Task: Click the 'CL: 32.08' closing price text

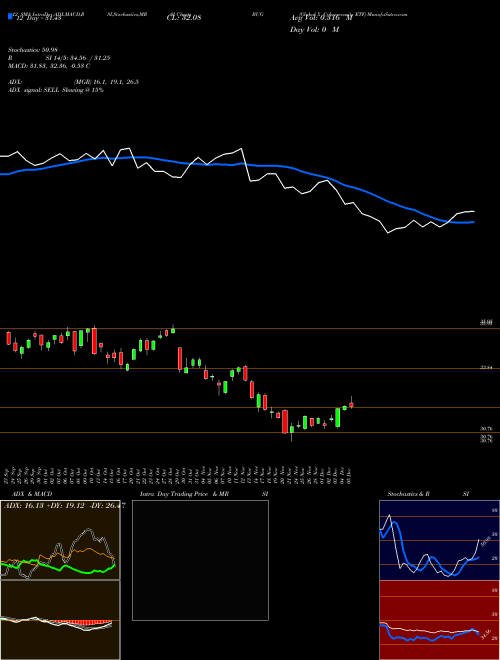Action: tap(184, 18)
